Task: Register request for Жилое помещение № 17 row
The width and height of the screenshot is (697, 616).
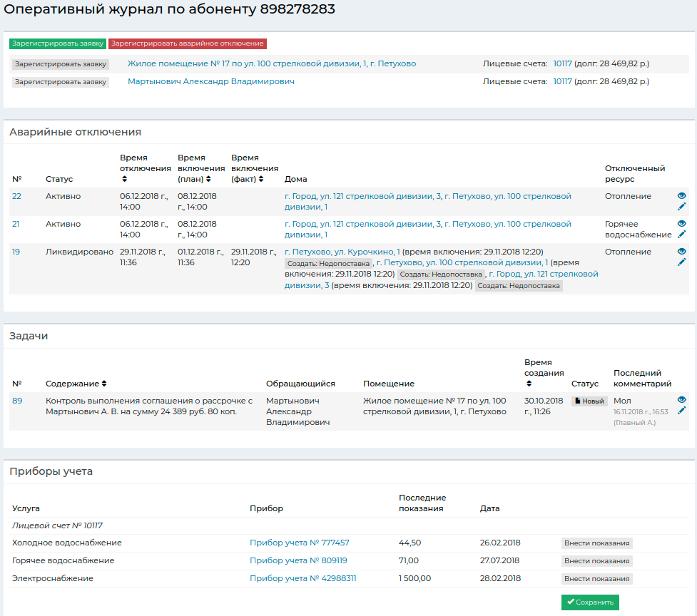Action: point(61,64)
